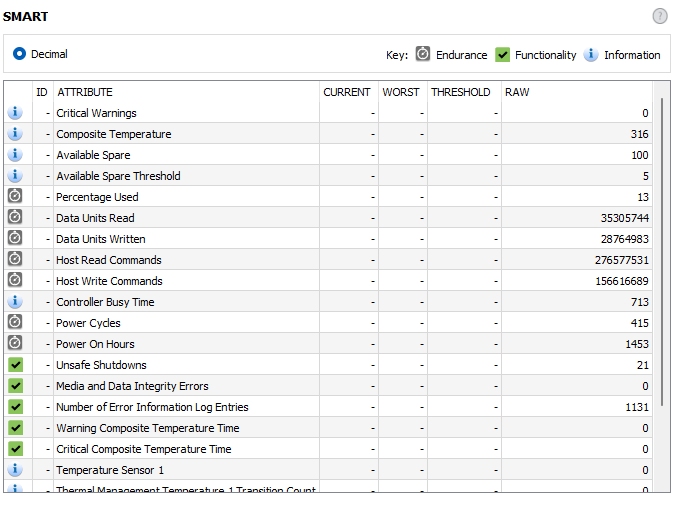
Task: Select the Data Units Read text
Action: [x=95, y=218]
